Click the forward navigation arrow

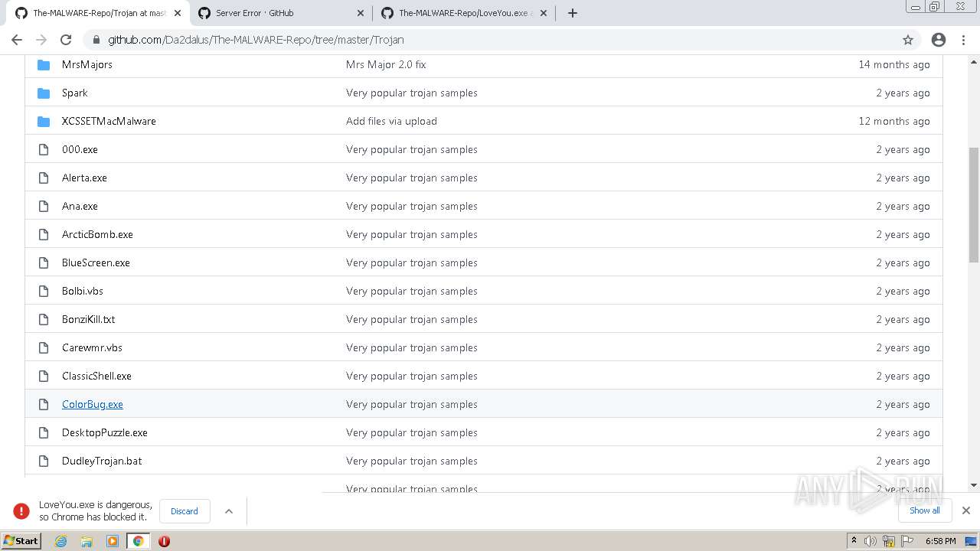click(41, 40)
